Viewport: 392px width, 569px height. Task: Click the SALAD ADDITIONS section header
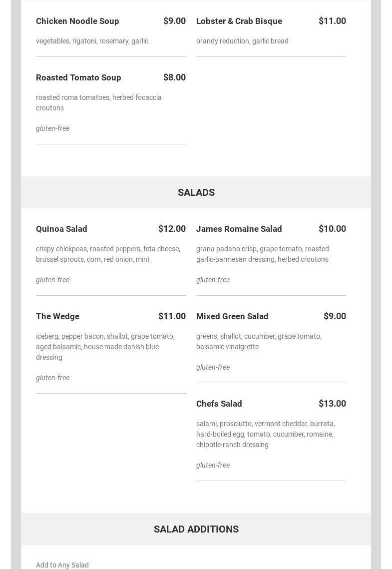tap(196, 529)
